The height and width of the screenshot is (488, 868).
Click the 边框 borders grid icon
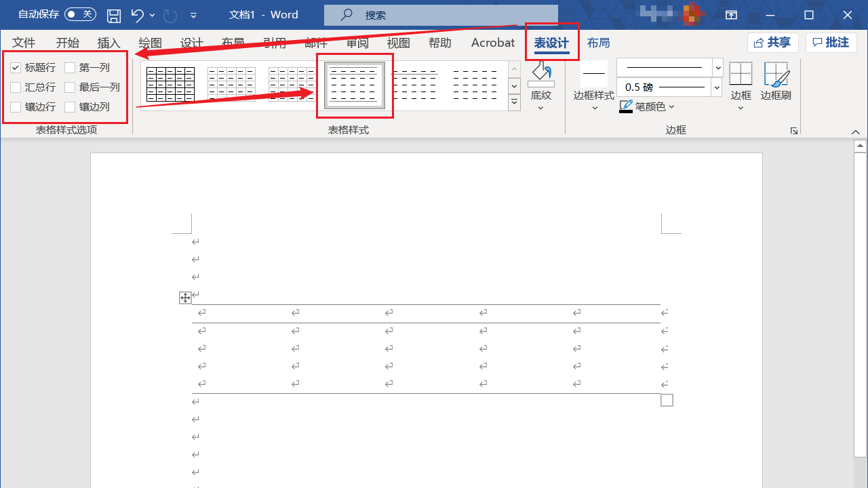[x=741, y=74]
